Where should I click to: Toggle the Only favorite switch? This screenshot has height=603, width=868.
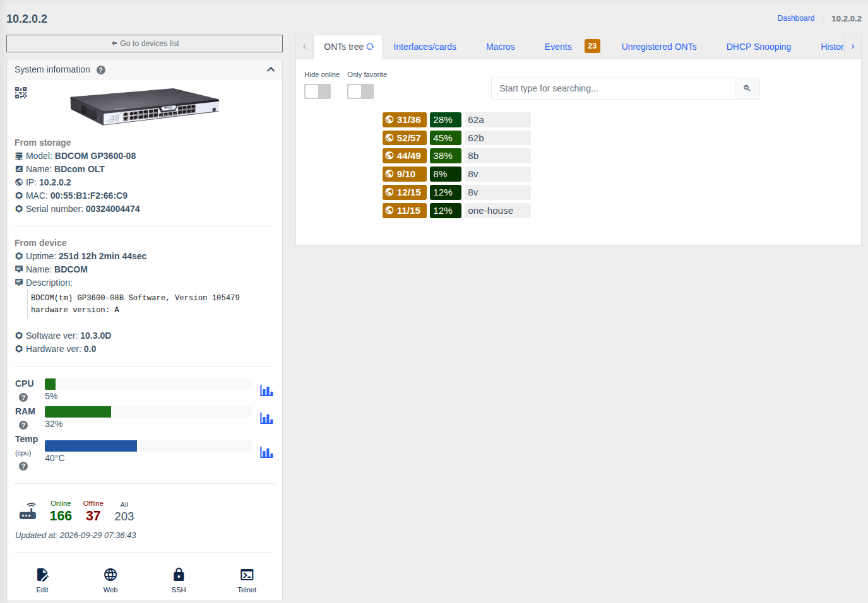click(360, 91)
